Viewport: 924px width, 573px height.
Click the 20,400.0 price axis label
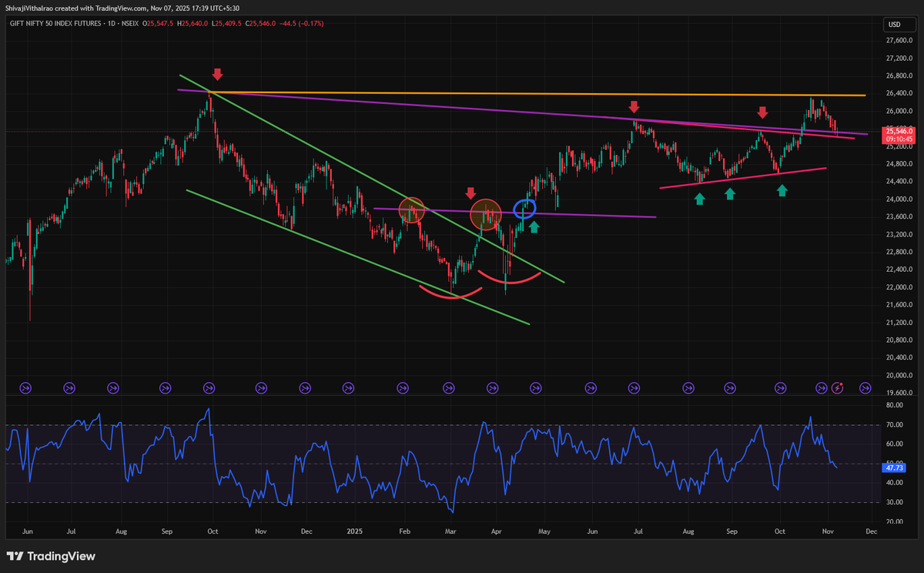click(x=899, y=357)
